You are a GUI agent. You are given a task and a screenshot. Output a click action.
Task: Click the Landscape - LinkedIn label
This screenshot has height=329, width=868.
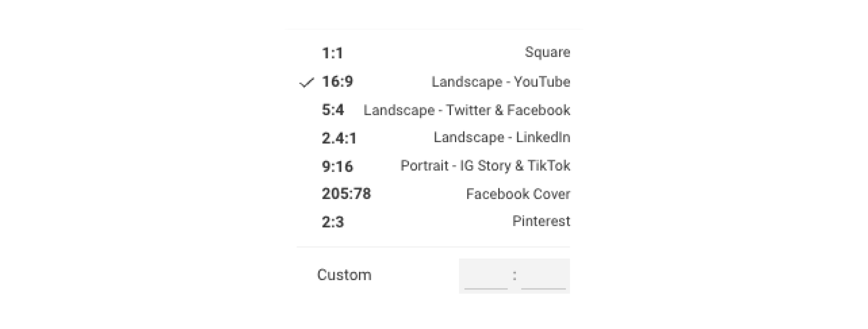click(x=502, y=137)
